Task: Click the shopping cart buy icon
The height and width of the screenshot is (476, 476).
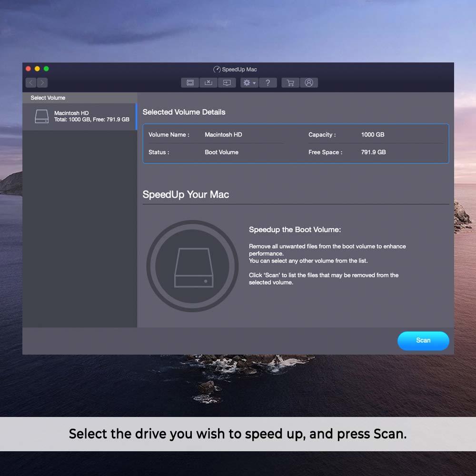Action: point(290,82)
